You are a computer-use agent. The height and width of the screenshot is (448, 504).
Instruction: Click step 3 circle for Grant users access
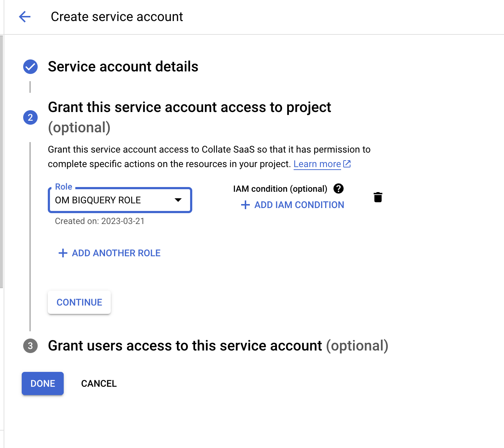[30, 345]
